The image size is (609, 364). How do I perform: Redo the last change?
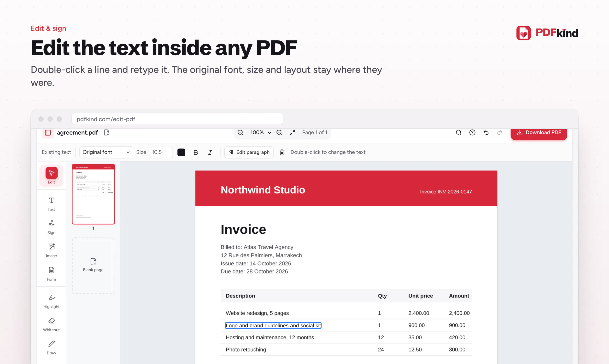tap(500, 133)
